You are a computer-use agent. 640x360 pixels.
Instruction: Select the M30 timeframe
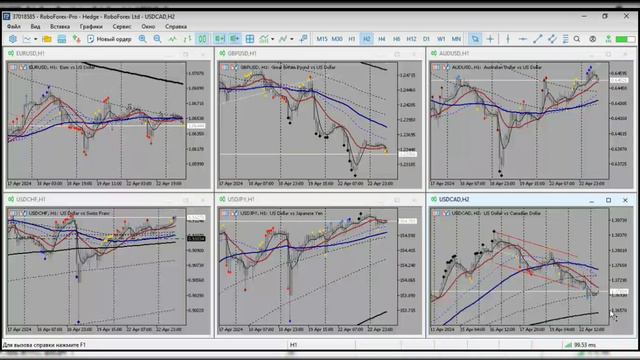pyautogui.click(x=337, y=39)
